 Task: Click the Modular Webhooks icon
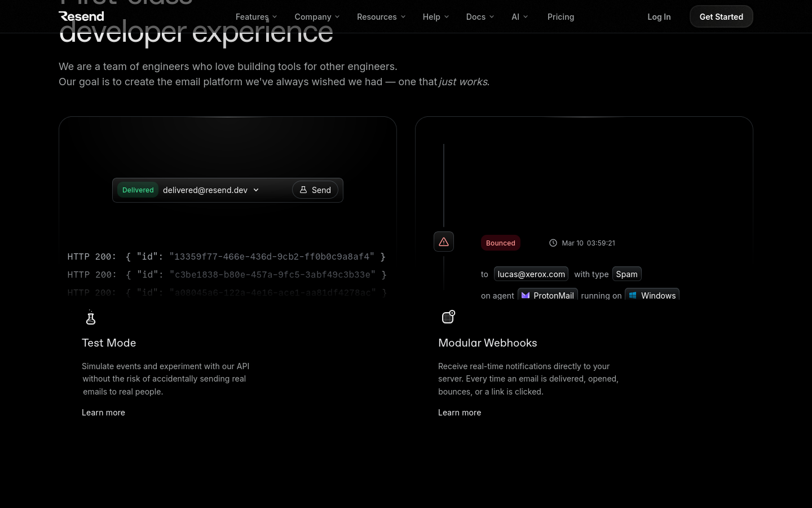pyautogui.click(x=448, y=317)
